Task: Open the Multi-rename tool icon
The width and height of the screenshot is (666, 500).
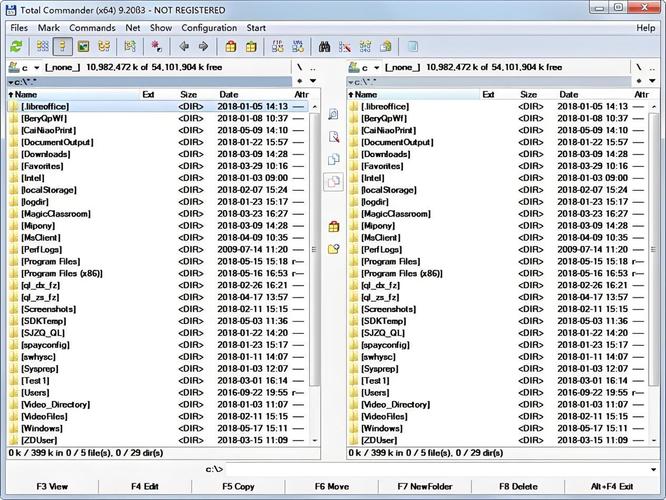Action: 345,46
